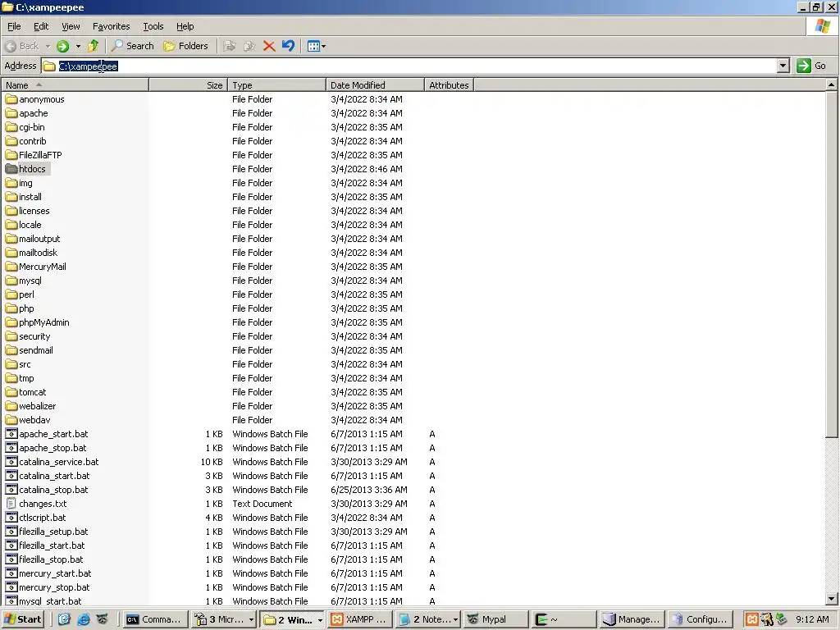Sort by the Type column header
840x630 pixels.
(277, 85)
